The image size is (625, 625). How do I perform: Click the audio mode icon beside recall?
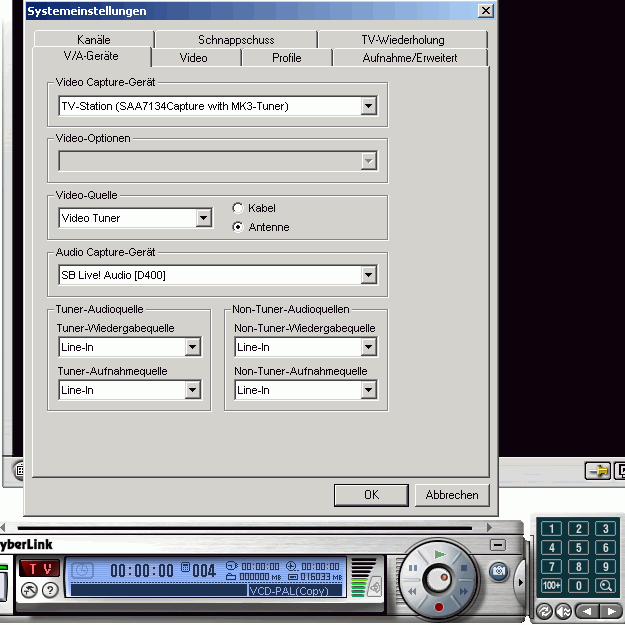[x=563, y=611]
